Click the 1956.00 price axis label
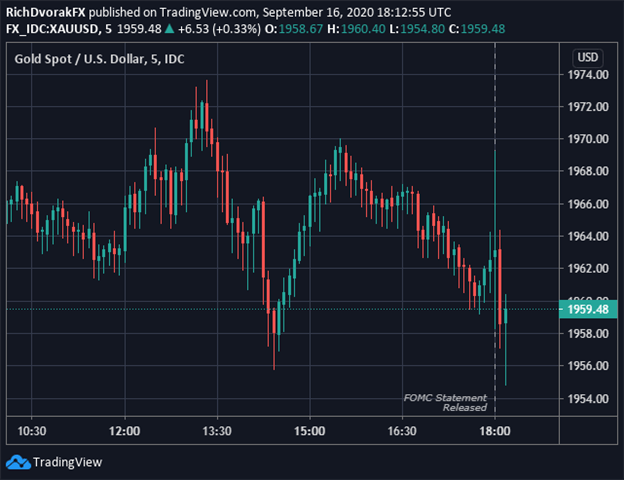The image size is (624, 480). tap(588, 365)
